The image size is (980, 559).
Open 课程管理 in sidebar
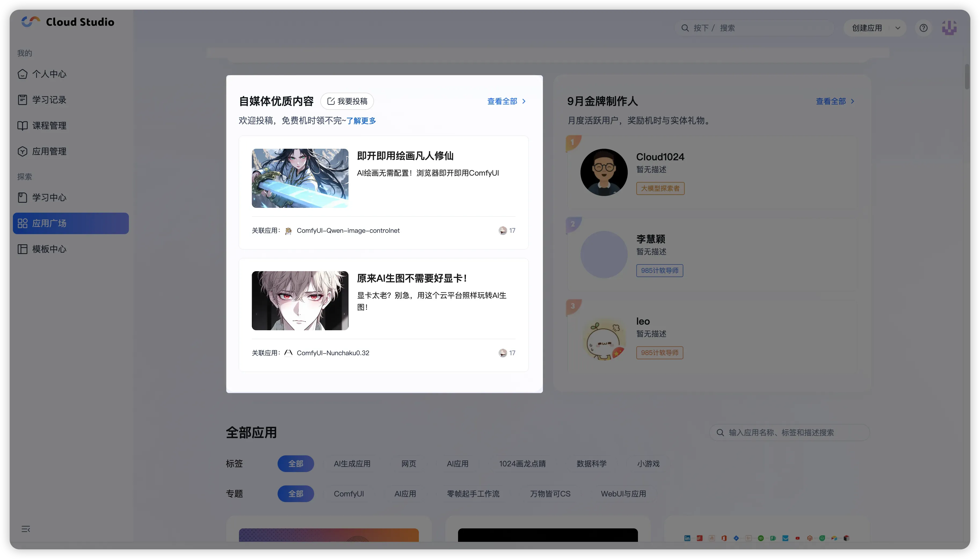point(49,126)
